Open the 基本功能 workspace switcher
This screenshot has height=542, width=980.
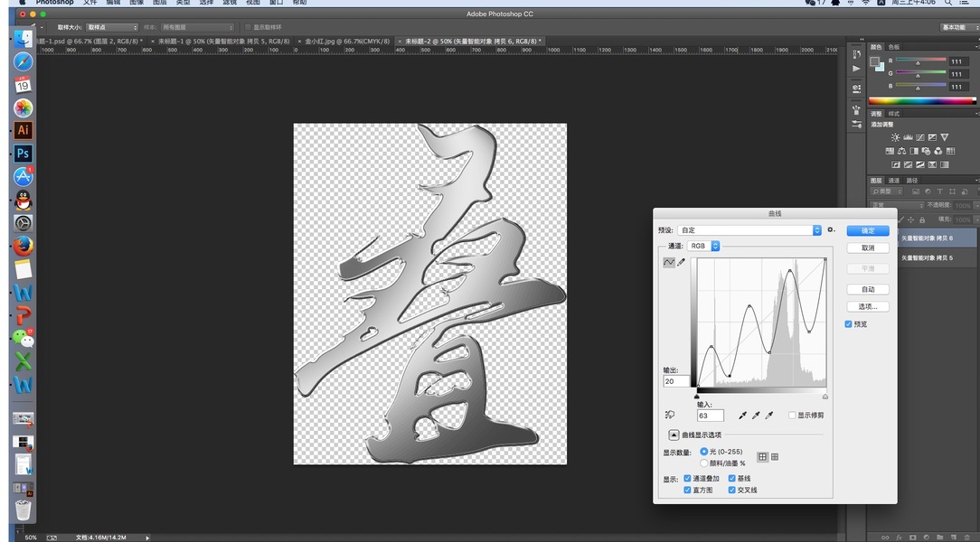point(958,27)
